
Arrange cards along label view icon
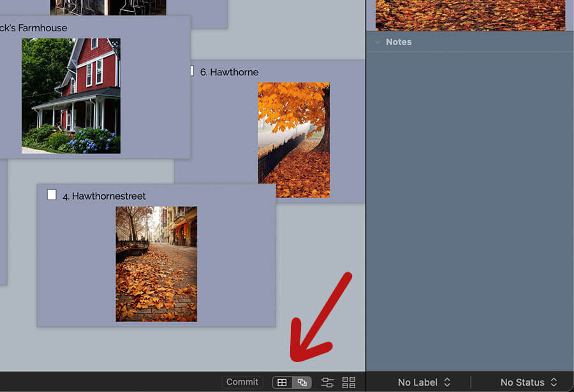point(327,382)
